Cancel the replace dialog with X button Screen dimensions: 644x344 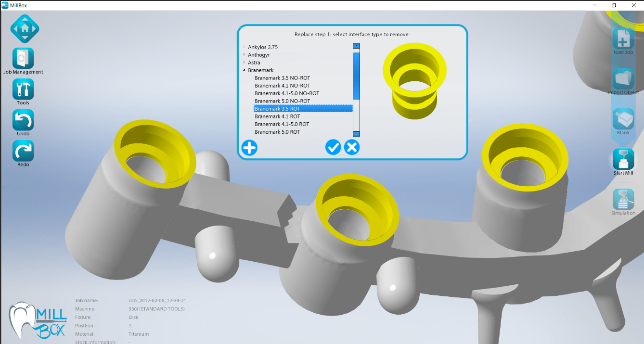coord(352,147)
